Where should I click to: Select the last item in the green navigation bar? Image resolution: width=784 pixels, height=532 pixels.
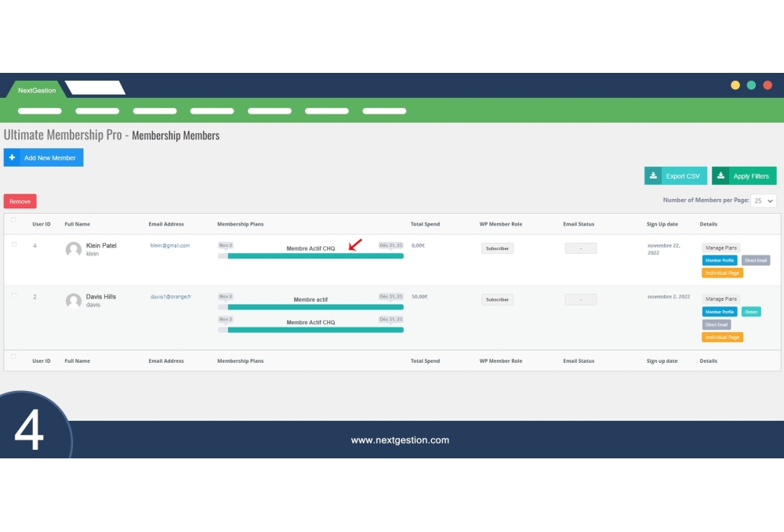[383, 110]
